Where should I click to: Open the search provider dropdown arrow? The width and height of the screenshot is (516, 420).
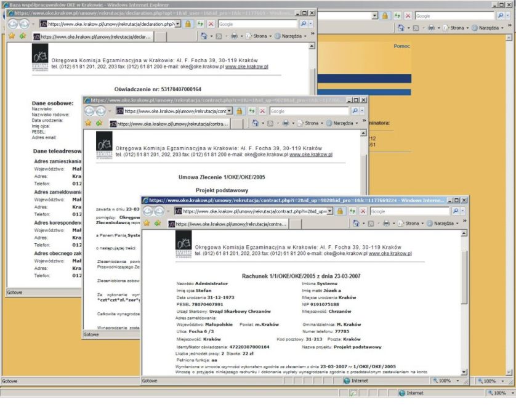point(462,210)
